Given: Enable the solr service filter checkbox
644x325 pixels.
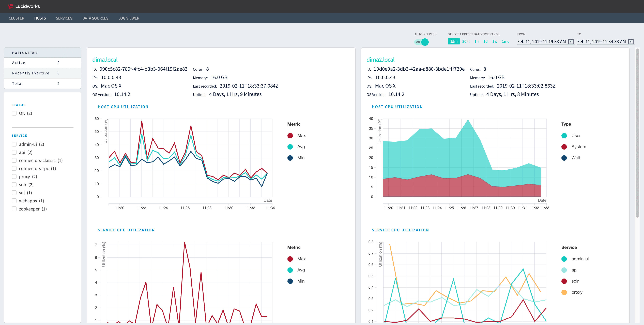Looking at the screenshot, I should pyautogui.click(x=14, y=185).
